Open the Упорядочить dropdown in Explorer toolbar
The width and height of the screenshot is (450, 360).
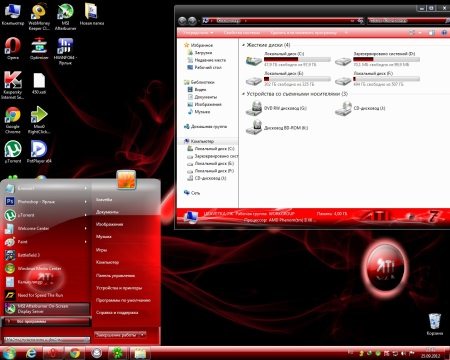coord(198,33)
